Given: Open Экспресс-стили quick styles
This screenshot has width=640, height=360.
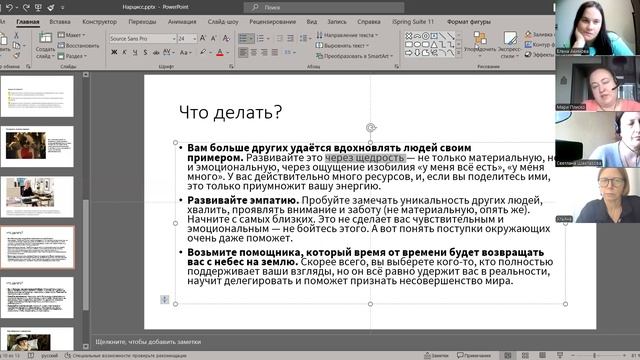Looking at the screenshot, I should click(x=509, y=45).
